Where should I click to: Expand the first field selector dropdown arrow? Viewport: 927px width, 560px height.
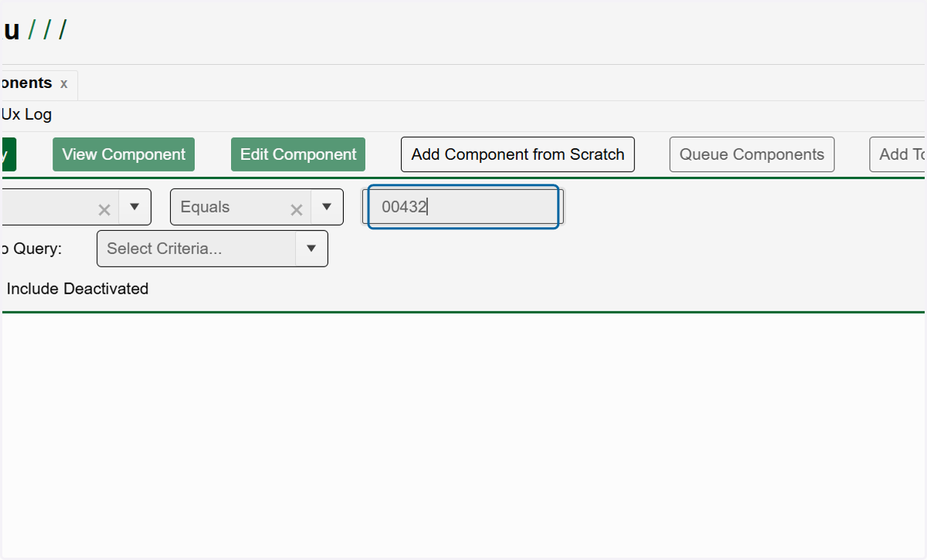tap(134, 207)
